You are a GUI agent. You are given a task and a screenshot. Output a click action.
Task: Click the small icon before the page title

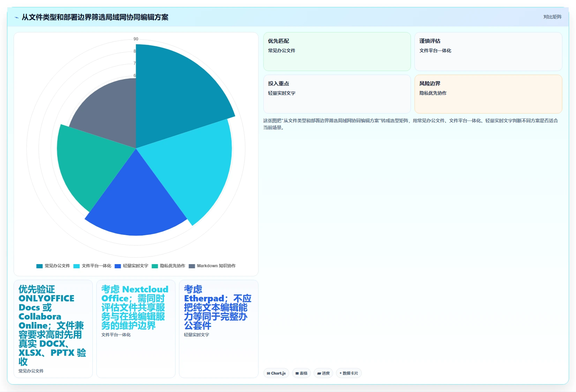pos(16,17)
